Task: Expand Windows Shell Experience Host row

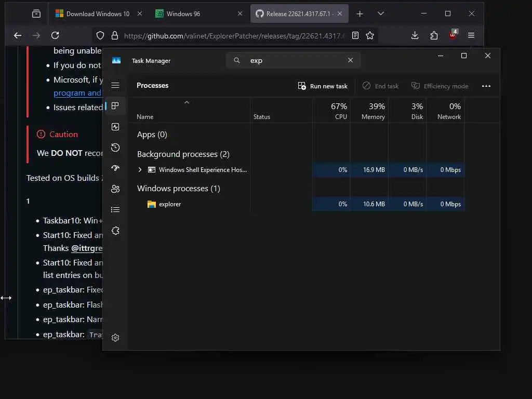Action: click(x=140, y=170)
